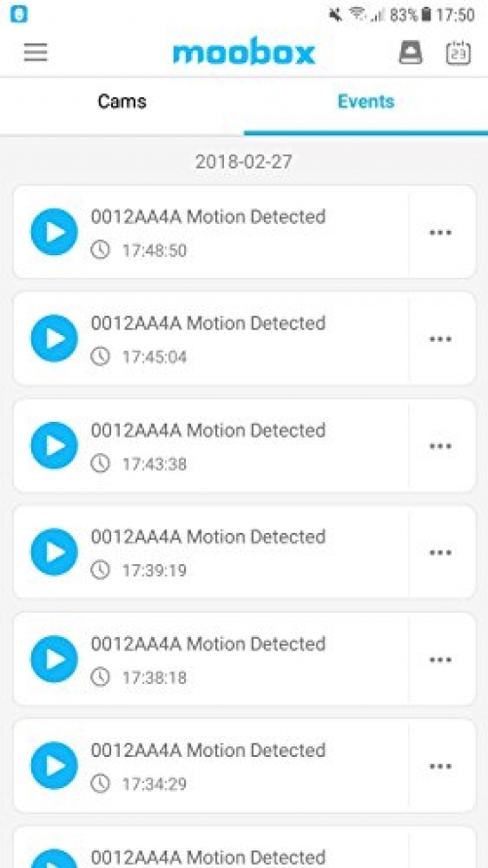Image resolution: width=488 pixels, height=868 pixels.
Task: Play the 17:48:50 motion event
Action: pyautogui.click(x=55, y=233)
